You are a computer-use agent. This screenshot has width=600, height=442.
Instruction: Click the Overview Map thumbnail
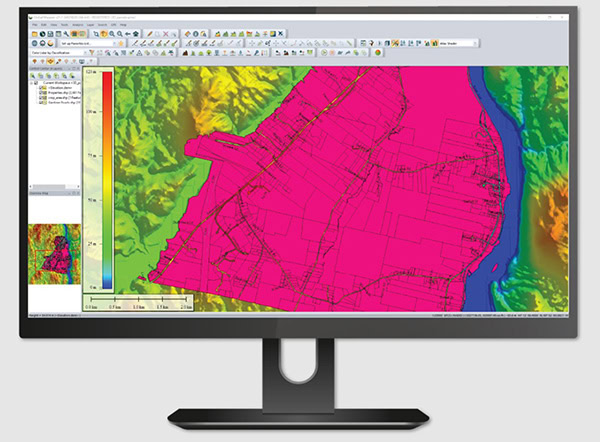coord(55,254)
